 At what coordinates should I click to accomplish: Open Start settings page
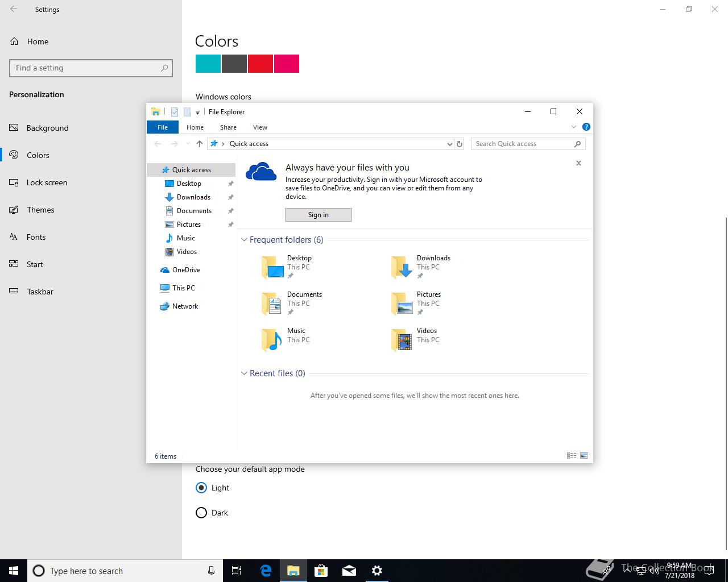(91, 264)
